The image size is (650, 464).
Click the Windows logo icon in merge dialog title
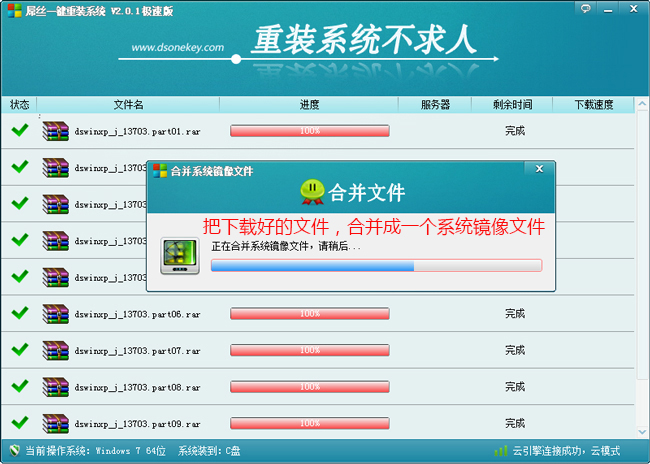click(160, 170)
